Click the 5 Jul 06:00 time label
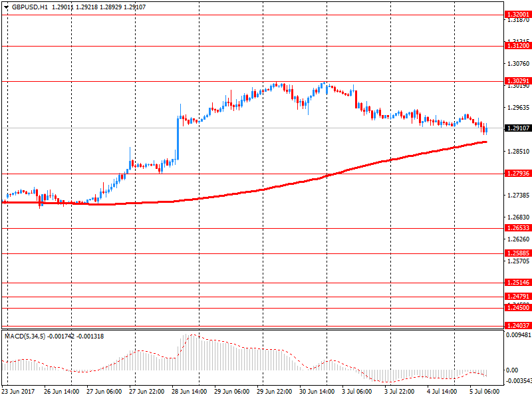The image size is (532, 399). click(485, 391)
